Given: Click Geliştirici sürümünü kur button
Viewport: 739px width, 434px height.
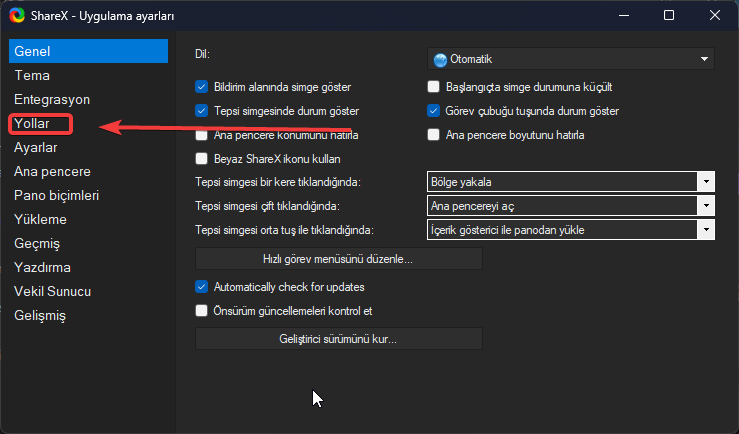Looking at the screenshot, I should pyautogui.click(x=339, y=339).
